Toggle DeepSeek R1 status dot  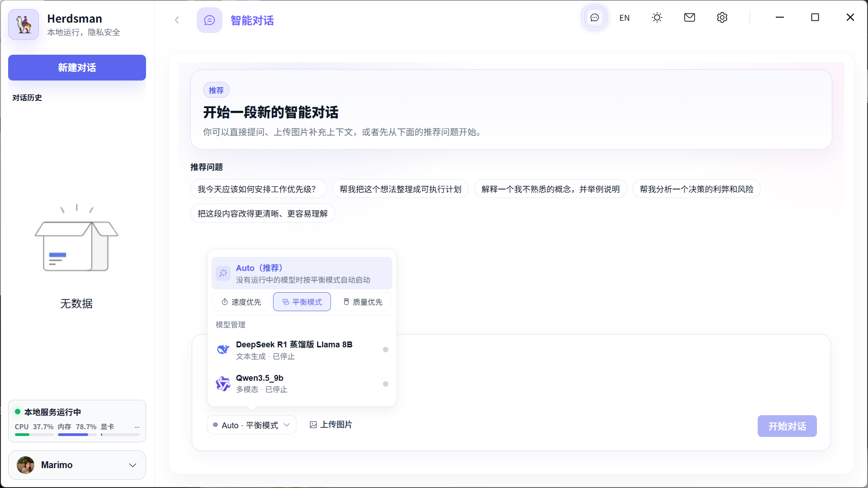pyautogui.click(x=386, y=350)
